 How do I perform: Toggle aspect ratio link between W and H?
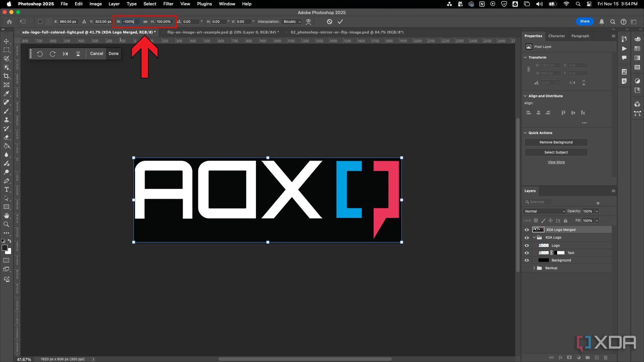(145, 21)
